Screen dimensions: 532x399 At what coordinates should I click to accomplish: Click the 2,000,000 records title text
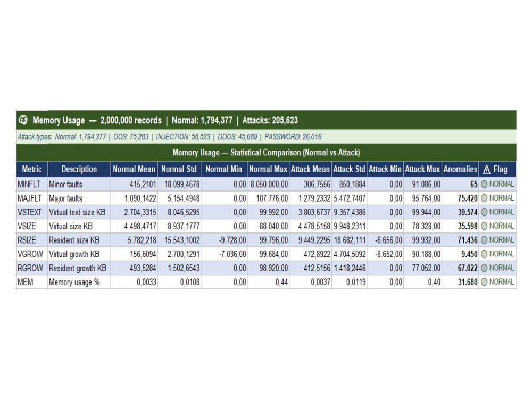131,120
